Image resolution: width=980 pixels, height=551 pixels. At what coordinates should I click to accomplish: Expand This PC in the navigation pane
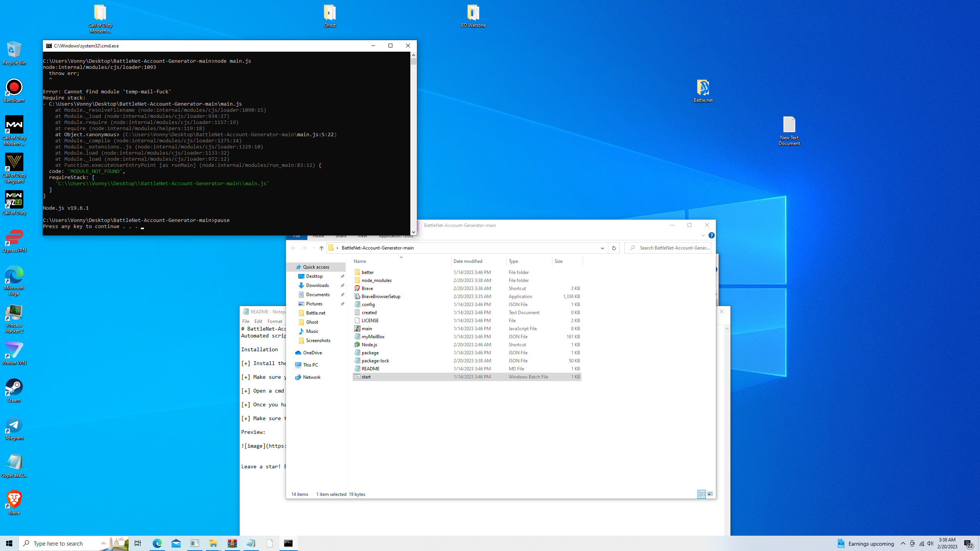(293, 365)
